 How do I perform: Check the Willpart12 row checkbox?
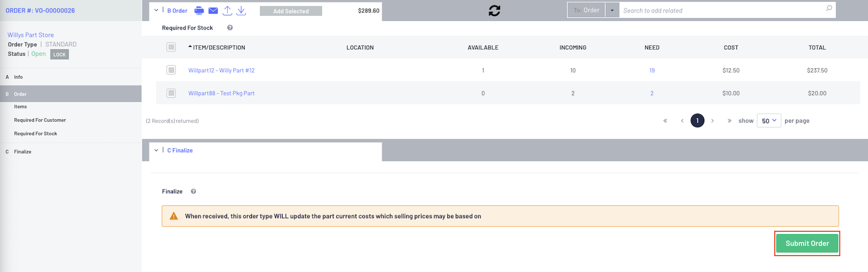pyautogui.click(x=171, y=70)
